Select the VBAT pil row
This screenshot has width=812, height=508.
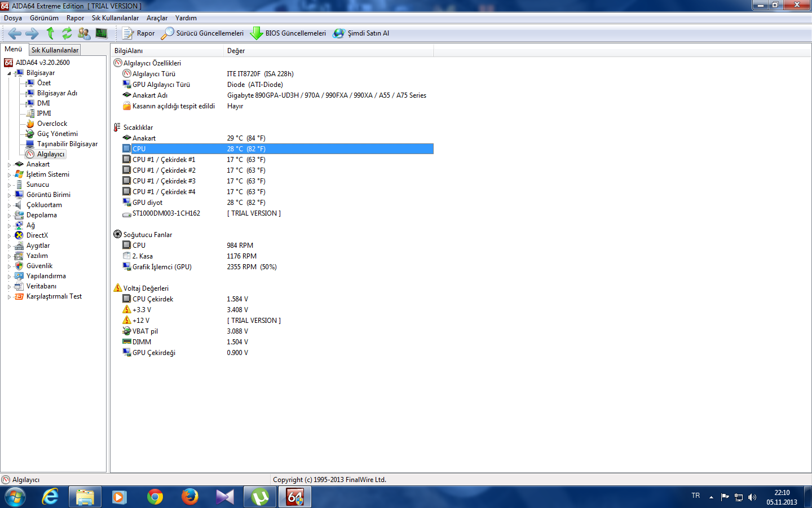pyautogui.click(x=277, y=331)
